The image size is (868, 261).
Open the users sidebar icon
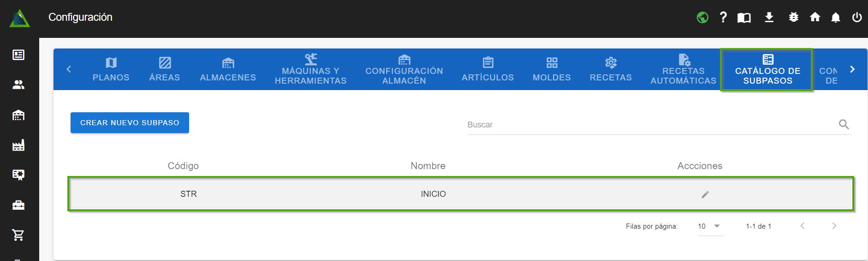coord(18,85)
